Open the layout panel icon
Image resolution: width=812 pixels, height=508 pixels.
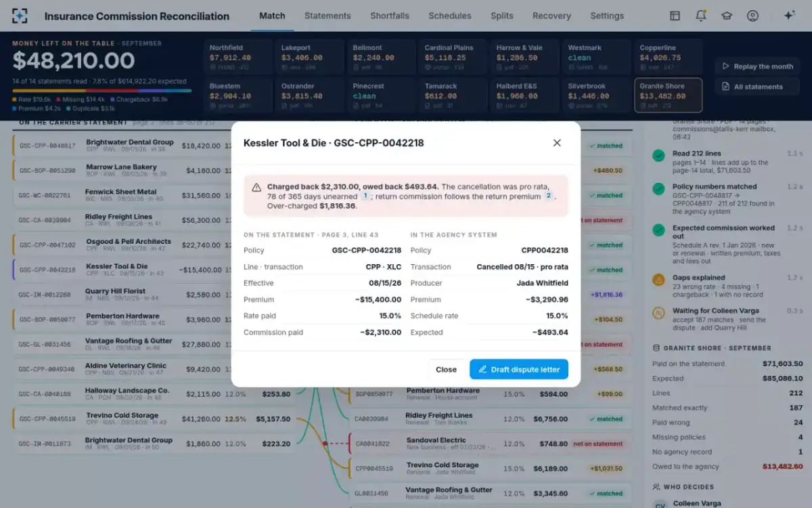point(675,16)
